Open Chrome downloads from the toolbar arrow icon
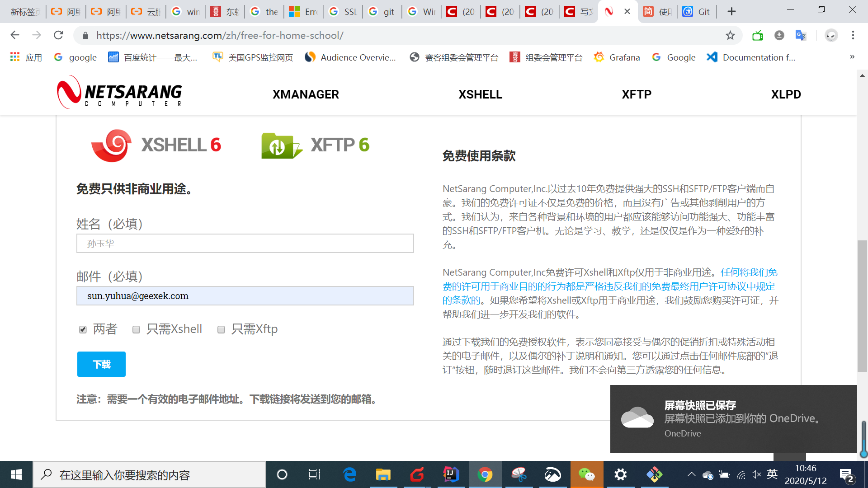Viewport: 868px width, 488px height. point(779,36)
